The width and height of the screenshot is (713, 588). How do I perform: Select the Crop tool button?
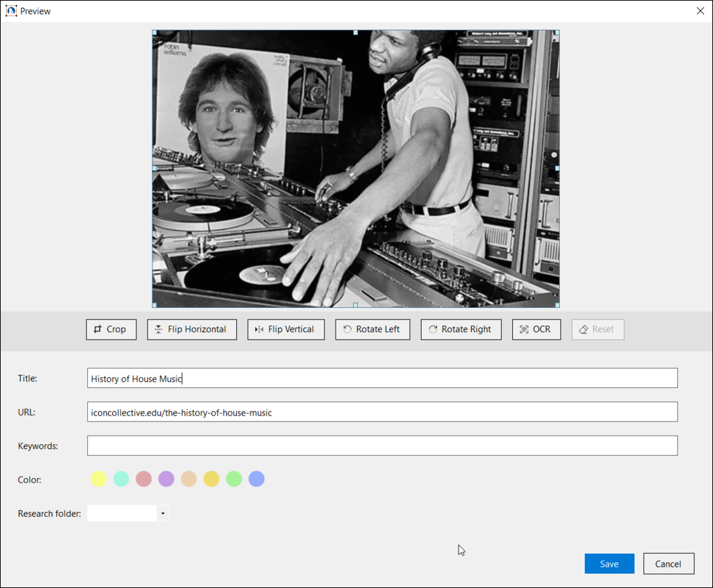(x=111, y=330)
